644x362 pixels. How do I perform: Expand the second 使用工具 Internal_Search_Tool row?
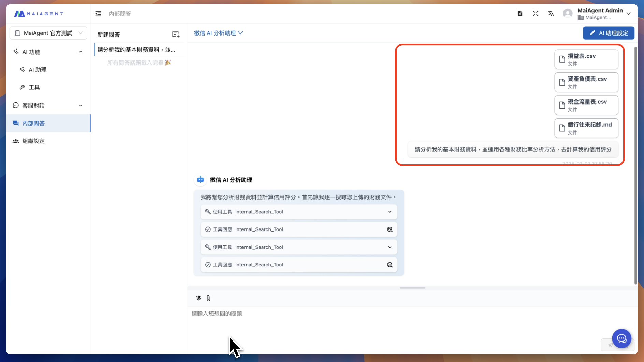[299, 247]
